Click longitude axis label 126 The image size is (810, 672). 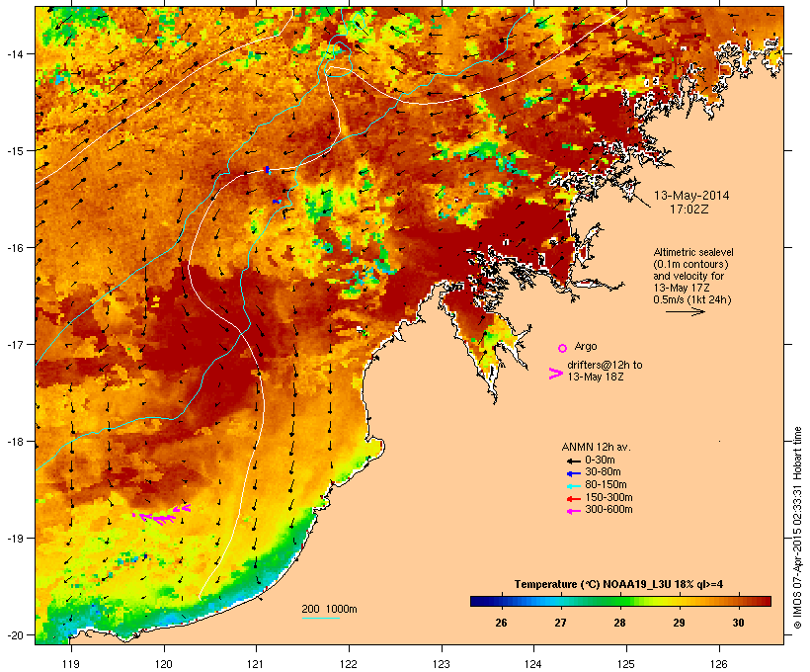click(719, 664)
